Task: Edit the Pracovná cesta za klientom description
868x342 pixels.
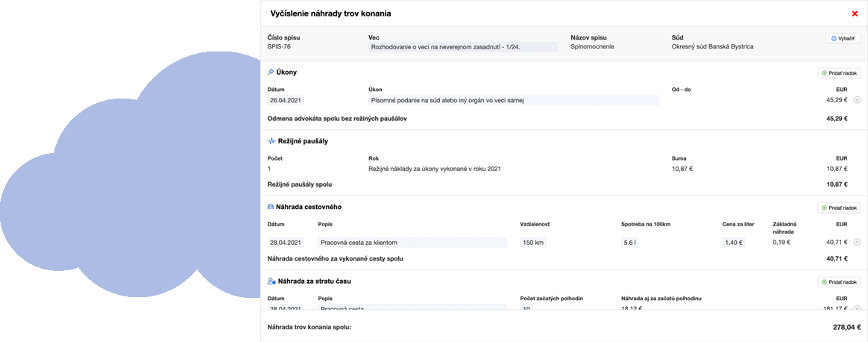Action: (412, 242)
